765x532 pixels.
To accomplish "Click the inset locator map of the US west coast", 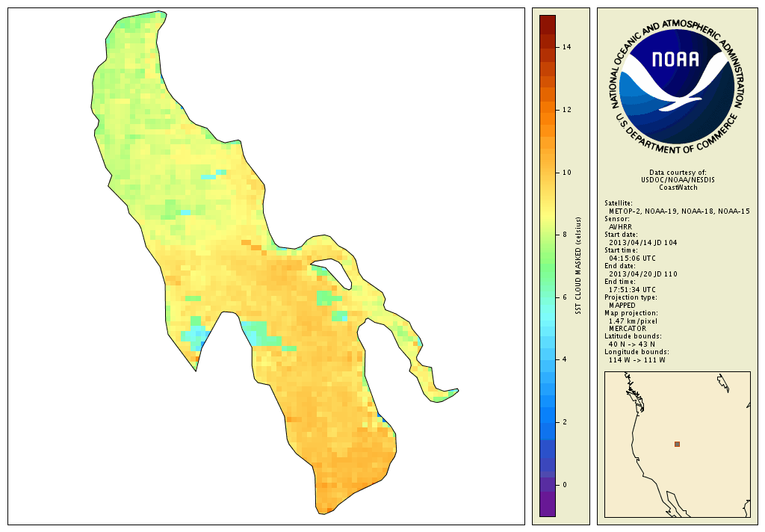I will coord(677,444).
